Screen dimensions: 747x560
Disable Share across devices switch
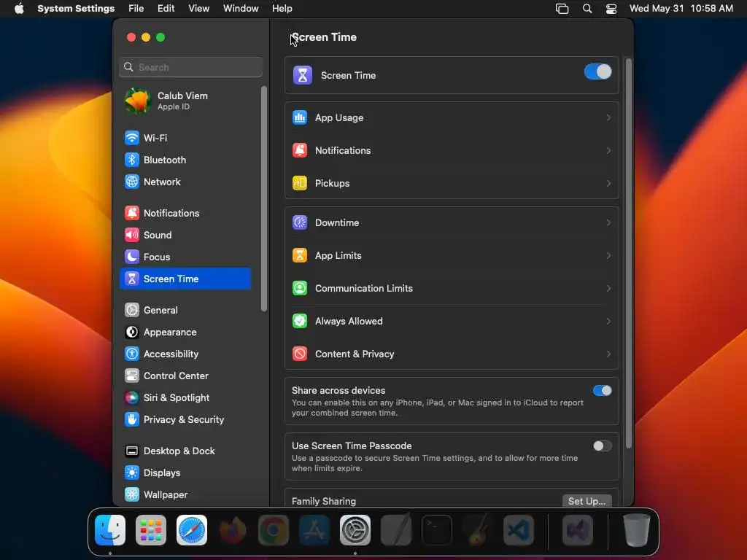coord(602,391)
